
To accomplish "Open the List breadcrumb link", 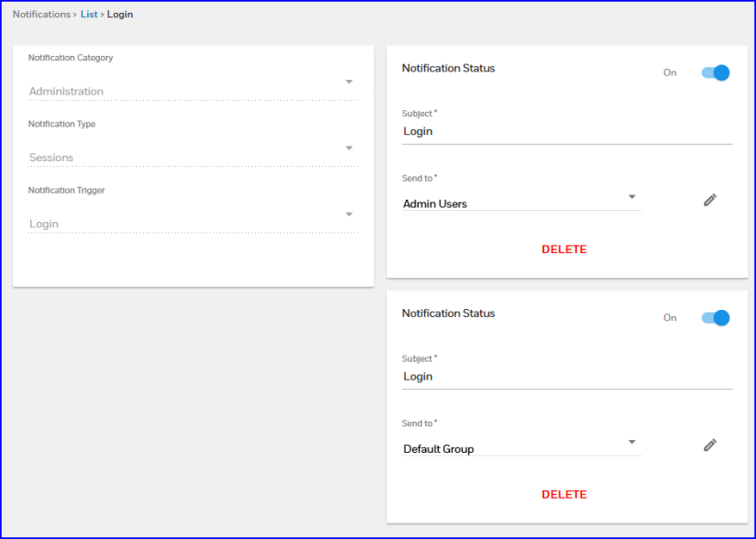I will [x=89, y=15].
